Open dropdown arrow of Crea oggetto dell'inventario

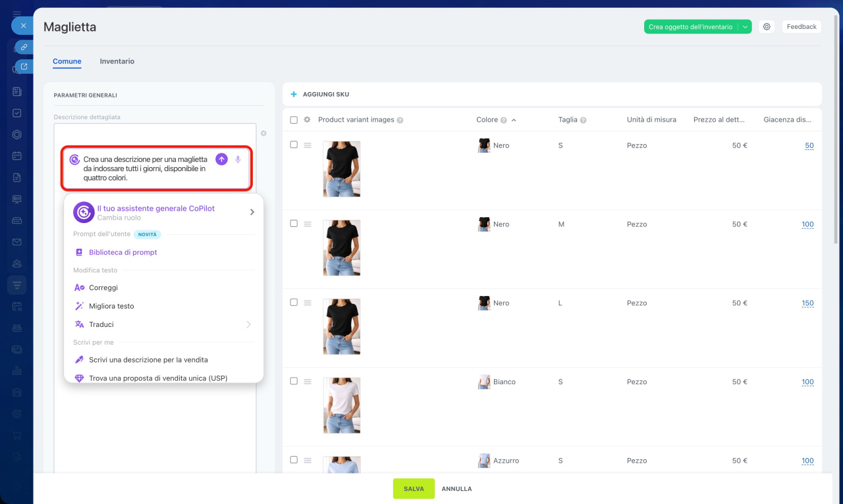[744, 27]
